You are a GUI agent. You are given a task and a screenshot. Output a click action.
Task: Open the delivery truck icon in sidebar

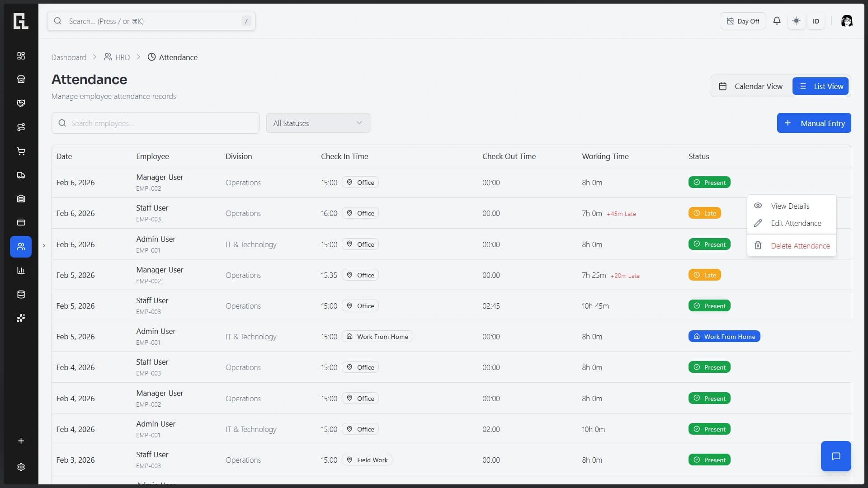pyautogui.click(x=21, y=175)
